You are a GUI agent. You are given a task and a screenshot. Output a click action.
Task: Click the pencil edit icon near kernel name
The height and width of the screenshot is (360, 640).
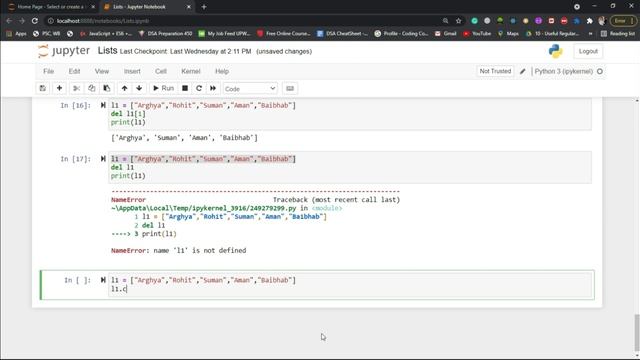[522, 71]
